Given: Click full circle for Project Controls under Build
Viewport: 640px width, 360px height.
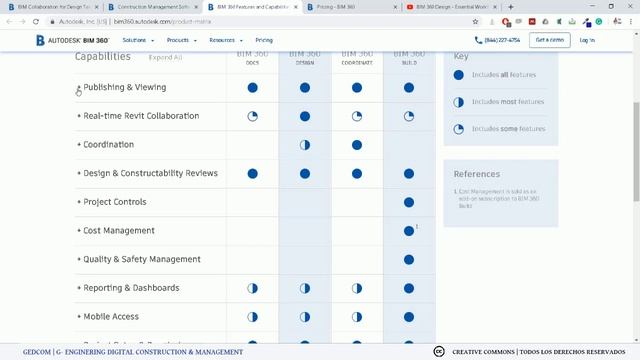Looking at the screenshot, I should (x=409, y=202).
